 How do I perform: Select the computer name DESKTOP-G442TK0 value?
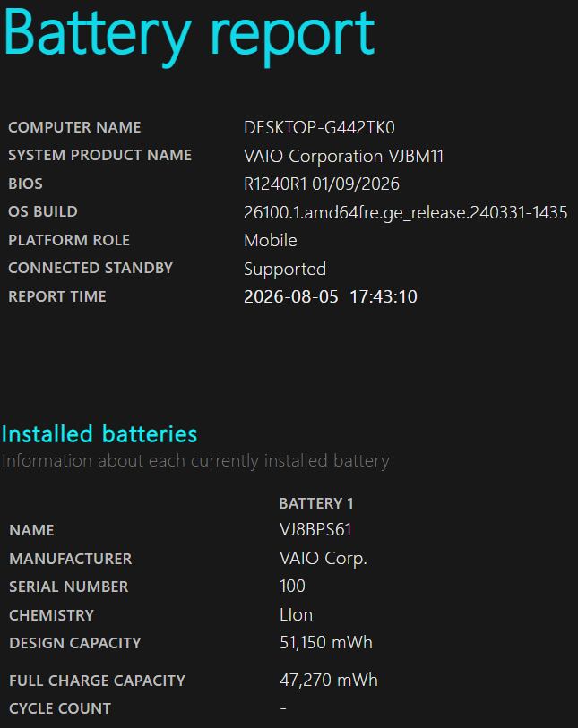coord(319,128)
